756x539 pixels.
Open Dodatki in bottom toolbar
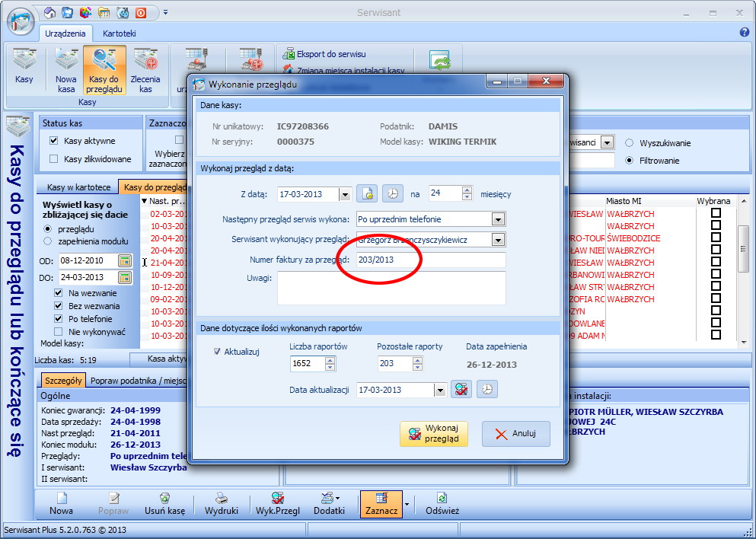click(330, 504)
